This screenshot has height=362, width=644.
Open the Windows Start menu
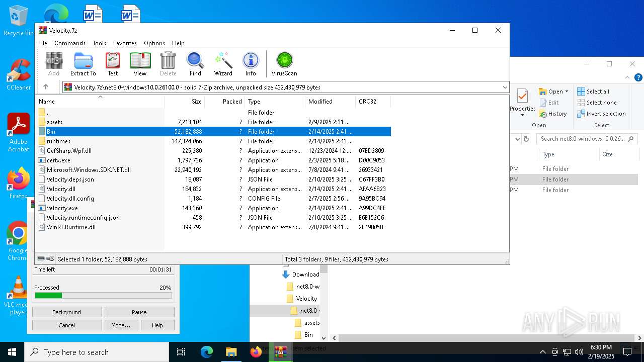12,352
